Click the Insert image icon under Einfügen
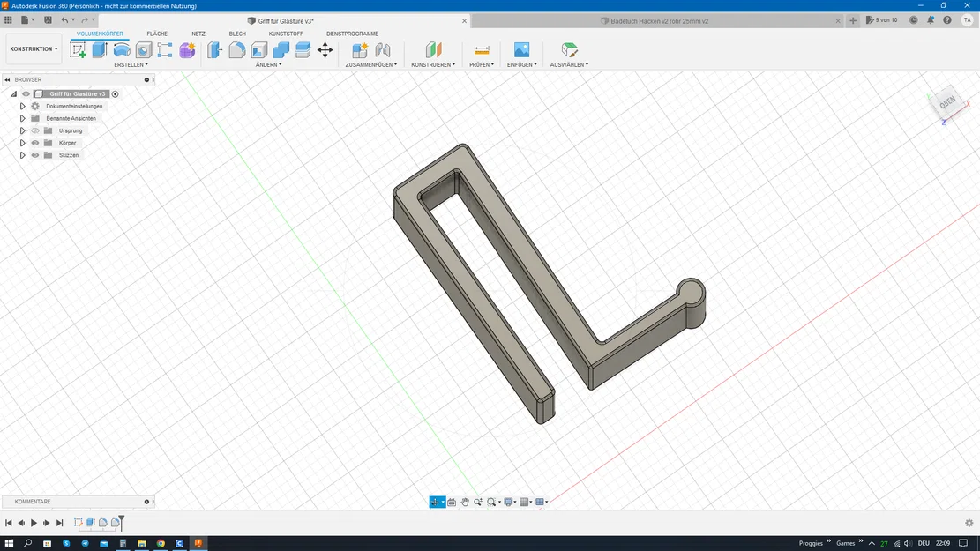980x551 pixels. [521, 50]
